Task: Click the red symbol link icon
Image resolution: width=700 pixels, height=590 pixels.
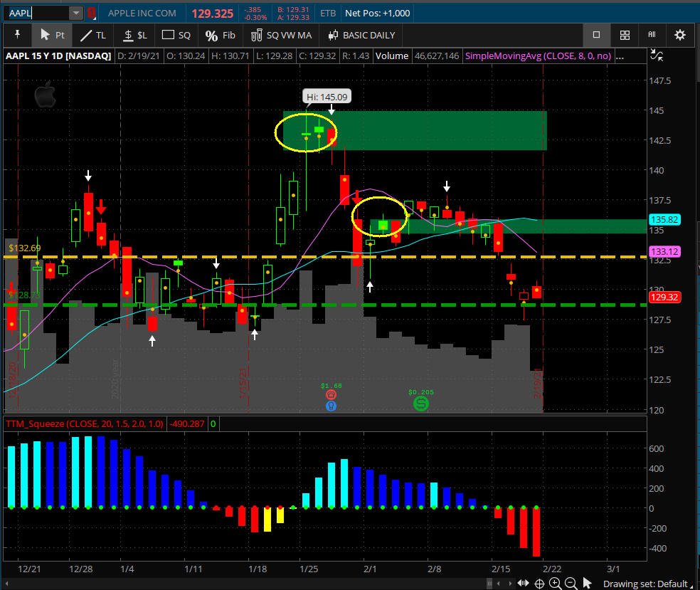Action: [x=92, y=13]
